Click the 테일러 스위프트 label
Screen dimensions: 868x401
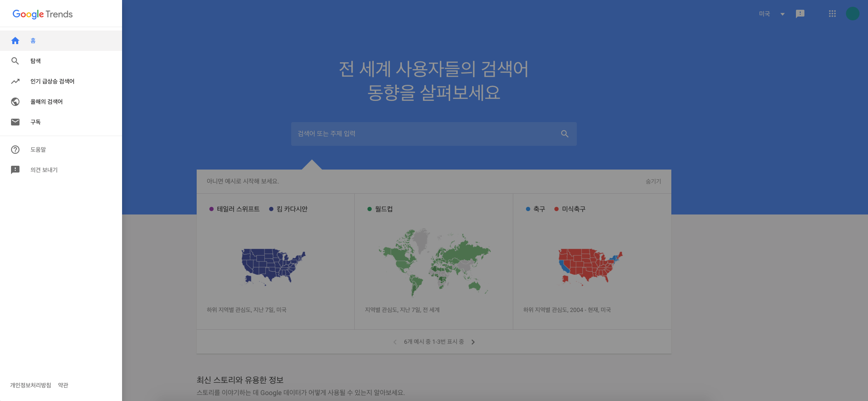(x=238, y=209)
